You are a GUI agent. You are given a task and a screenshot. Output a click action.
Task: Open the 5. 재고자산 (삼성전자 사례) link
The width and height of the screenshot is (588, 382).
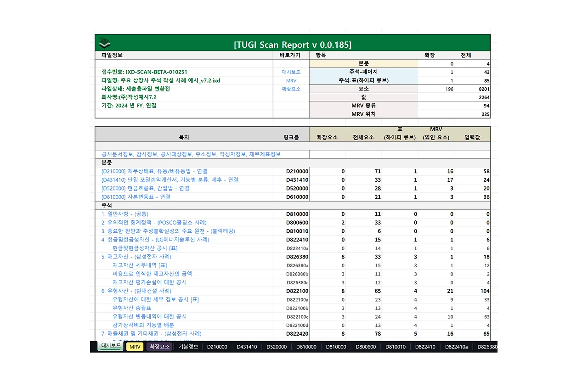(136, 257)
